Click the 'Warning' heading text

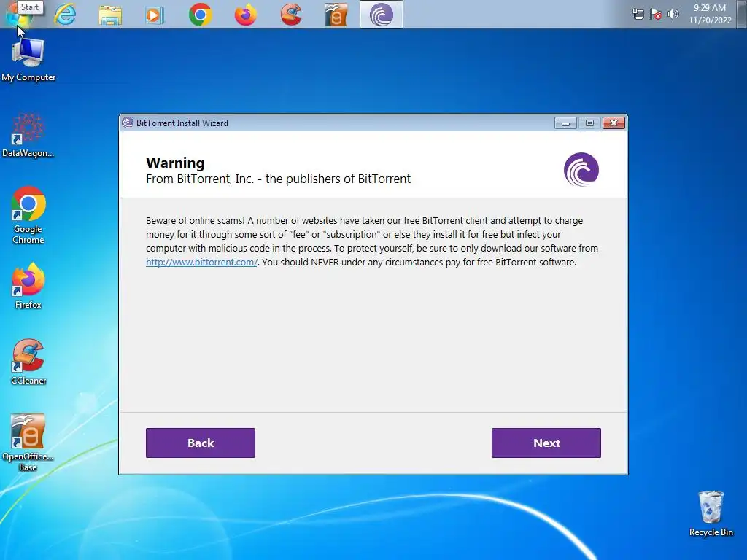point(175,163)
